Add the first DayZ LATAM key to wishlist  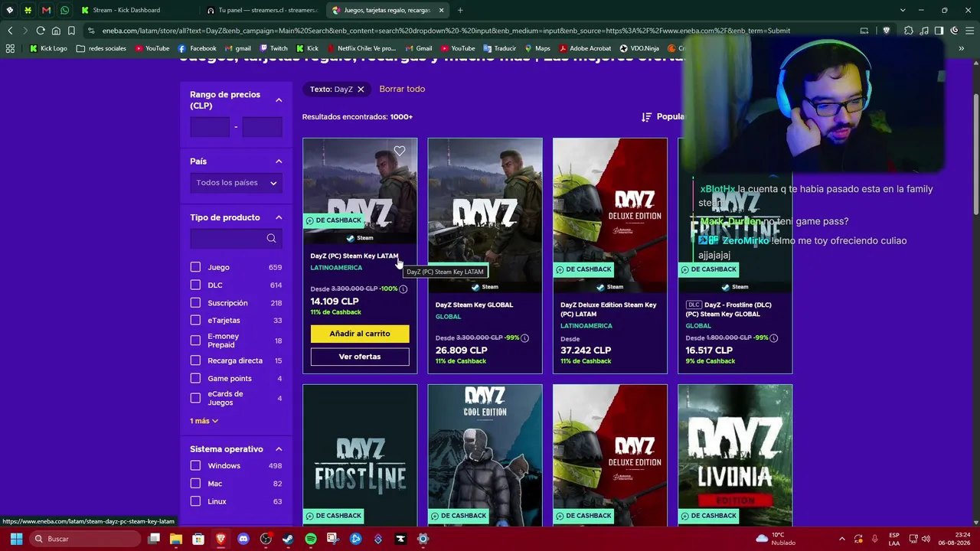tap(400, 151)
